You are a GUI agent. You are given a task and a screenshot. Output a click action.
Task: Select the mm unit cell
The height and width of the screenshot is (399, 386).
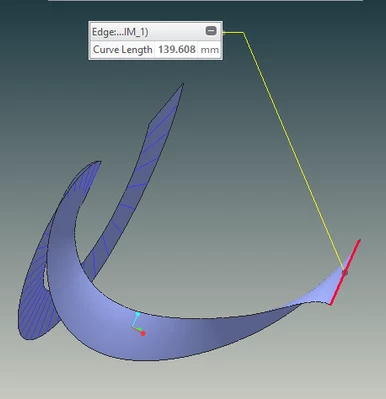point(210,50)
